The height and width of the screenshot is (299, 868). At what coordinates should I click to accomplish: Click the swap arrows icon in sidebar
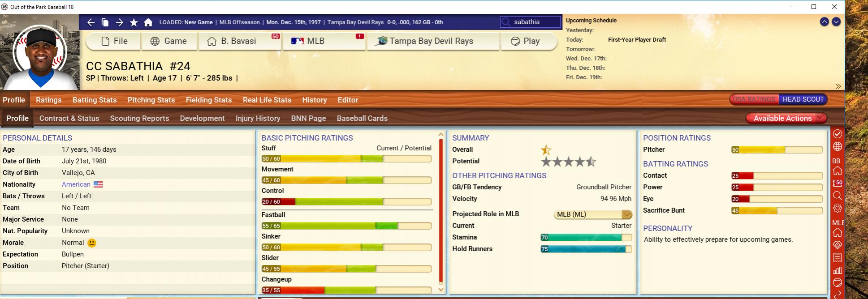pos(837,295)
